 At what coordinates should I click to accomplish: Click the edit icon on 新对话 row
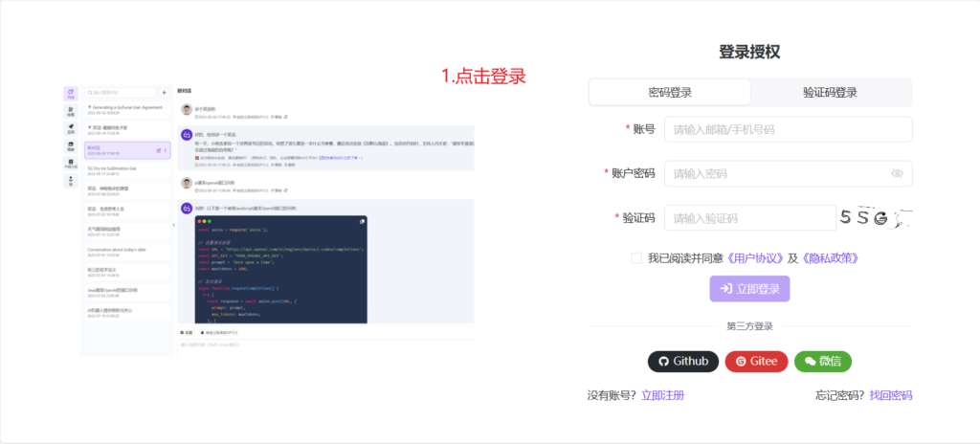[x=159, y=150]
